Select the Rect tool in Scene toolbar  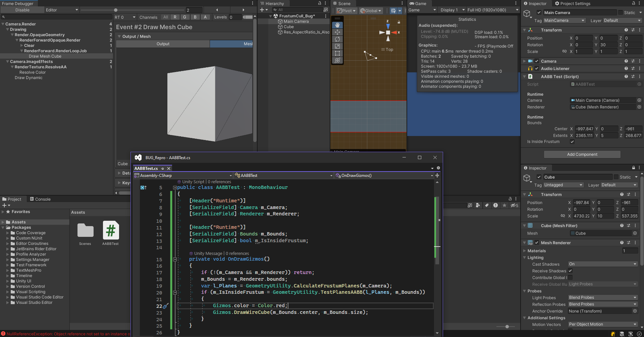point(337,53)
